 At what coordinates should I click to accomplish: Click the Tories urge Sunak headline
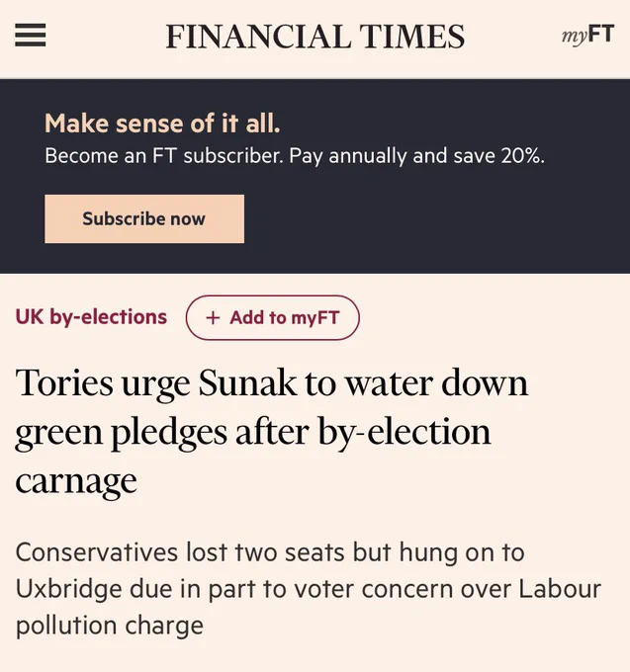pos(271,432)
